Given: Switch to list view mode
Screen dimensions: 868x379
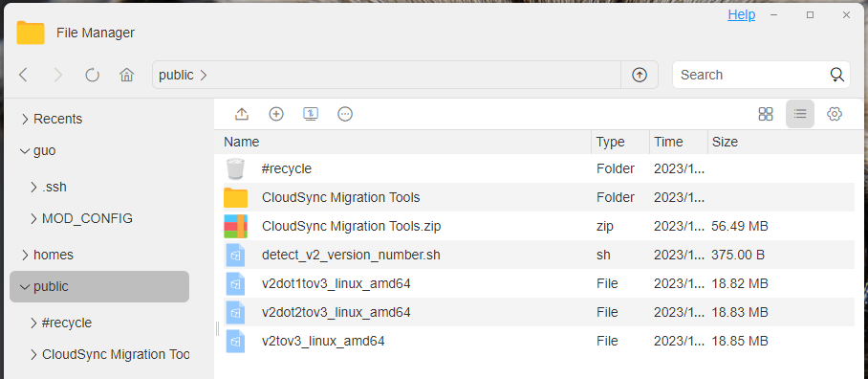Looking at the screenshot, I should tap(800, 114).
